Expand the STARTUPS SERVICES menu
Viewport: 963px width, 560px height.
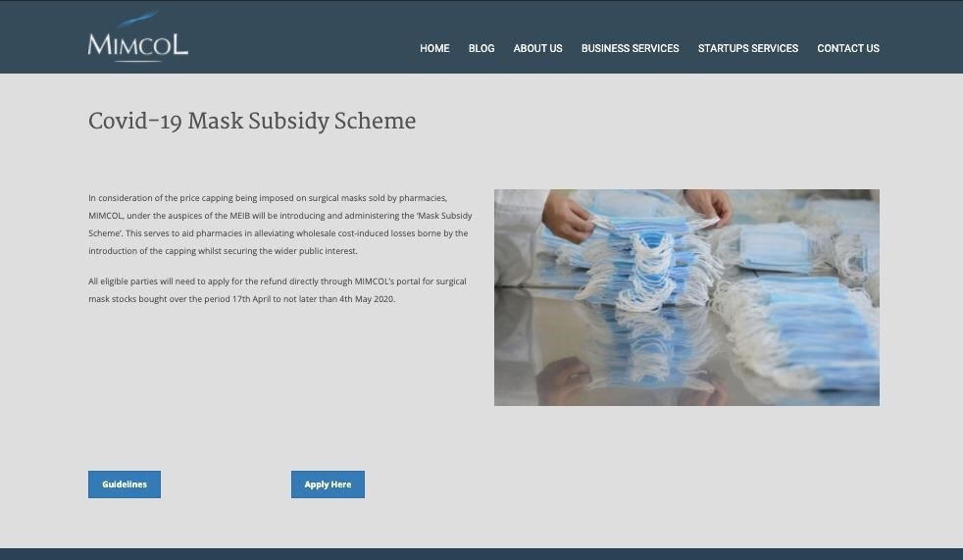coord(747,48)
